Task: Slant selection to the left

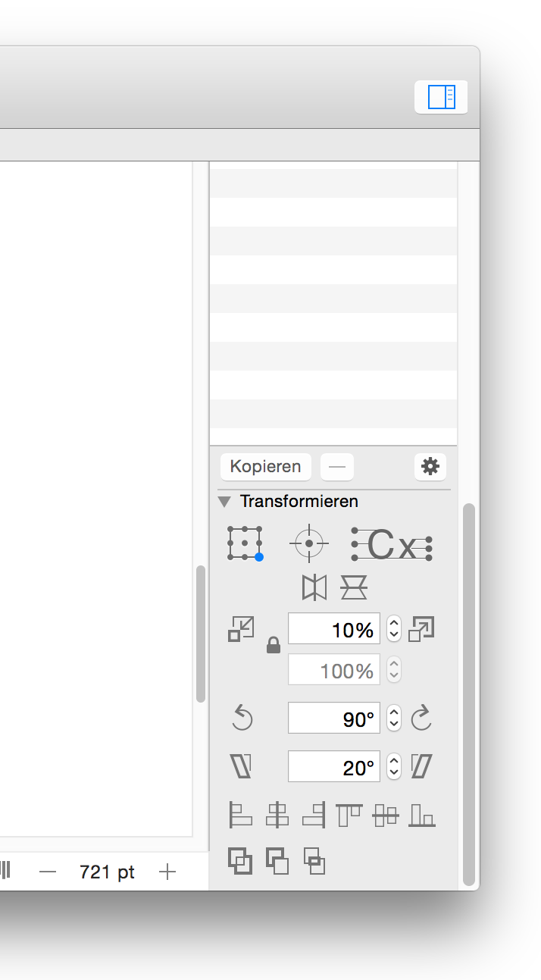Action: [241, 766]
